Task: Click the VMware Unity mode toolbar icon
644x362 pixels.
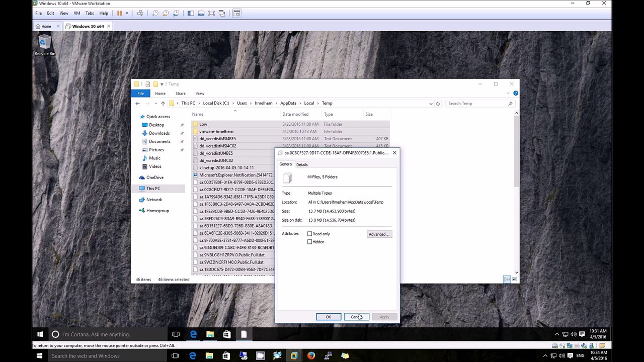Action: (x=222, y=13)
